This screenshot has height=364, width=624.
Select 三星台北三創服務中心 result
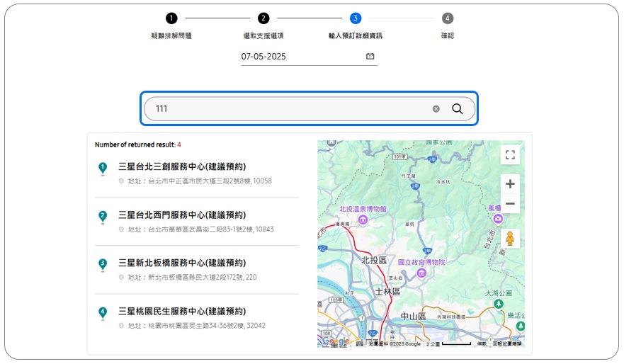click(182, 166)
